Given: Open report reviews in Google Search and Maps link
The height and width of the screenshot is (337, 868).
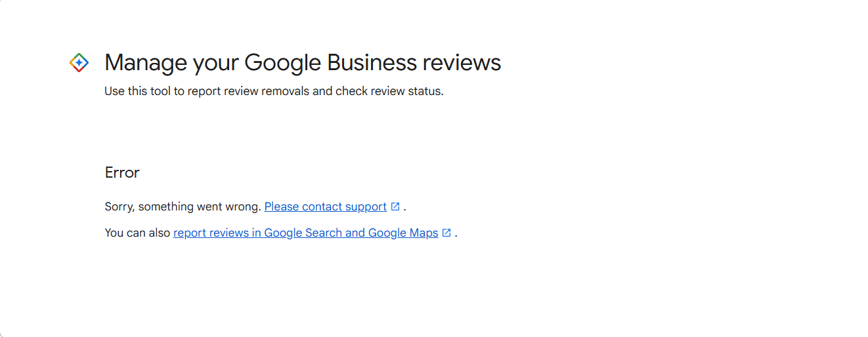Looking at the screenshot, I should pos(306,233).
